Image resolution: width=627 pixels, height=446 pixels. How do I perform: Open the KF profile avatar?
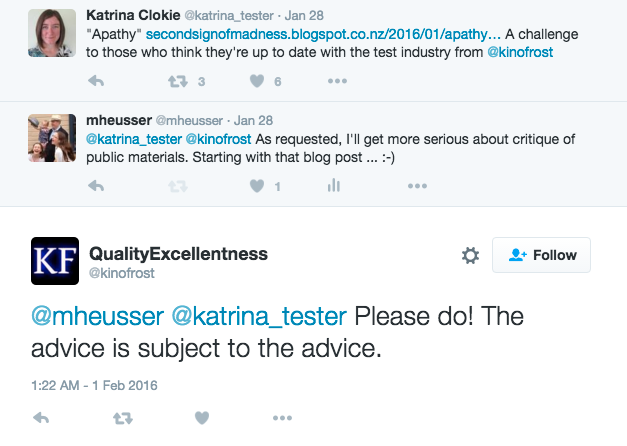55,261
